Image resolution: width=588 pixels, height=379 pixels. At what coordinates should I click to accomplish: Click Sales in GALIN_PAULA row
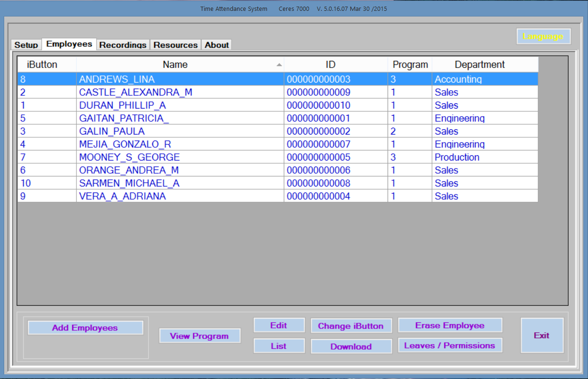(485, 131)
